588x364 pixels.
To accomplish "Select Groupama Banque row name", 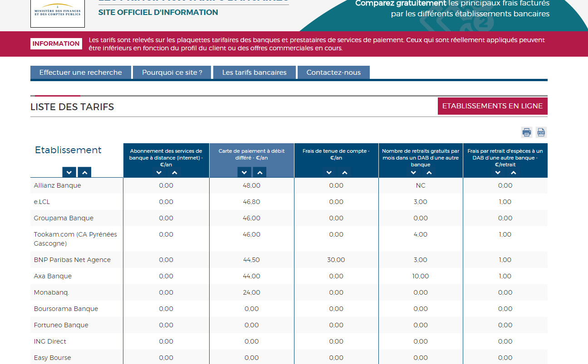I will tap(64, 218).
